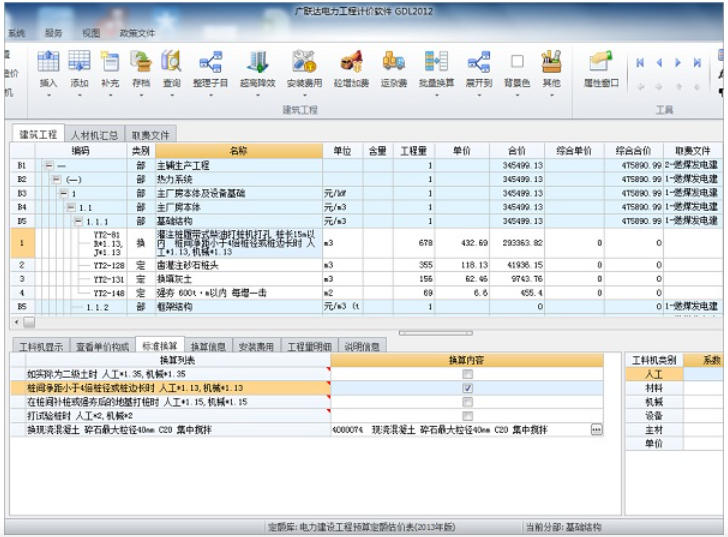The width and height of the screenshot is (728, 537).
Task: Switch to the 人材机汇总 tab
Action: coord(95,134)
